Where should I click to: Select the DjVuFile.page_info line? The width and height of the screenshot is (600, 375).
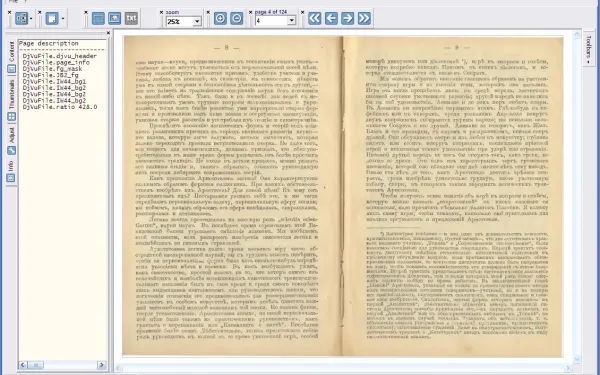[x=56, y=62]
